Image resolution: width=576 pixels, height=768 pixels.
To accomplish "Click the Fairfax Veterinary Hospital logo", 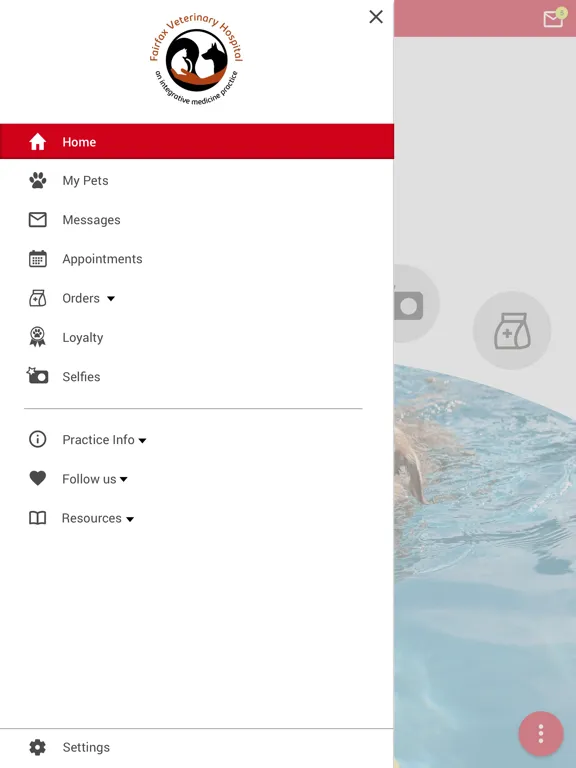I will click(196, 59).
